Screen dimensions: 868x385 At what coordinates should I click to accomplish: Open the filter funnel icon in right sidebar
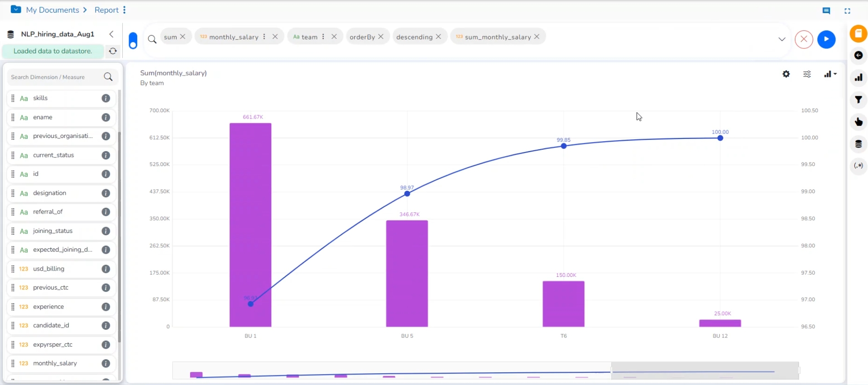[858, 100]
